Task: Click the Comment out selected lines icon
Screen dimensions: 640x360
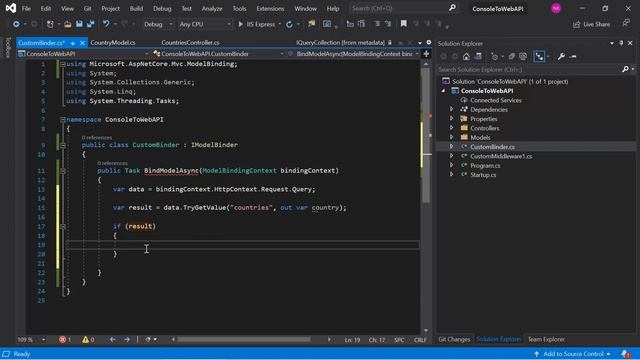Action: [377, 24]
